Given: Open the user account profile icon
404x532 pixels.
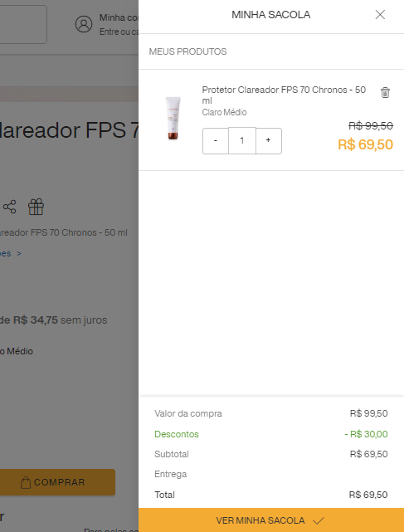Looking at the screenshot, I should click(84, 24).
